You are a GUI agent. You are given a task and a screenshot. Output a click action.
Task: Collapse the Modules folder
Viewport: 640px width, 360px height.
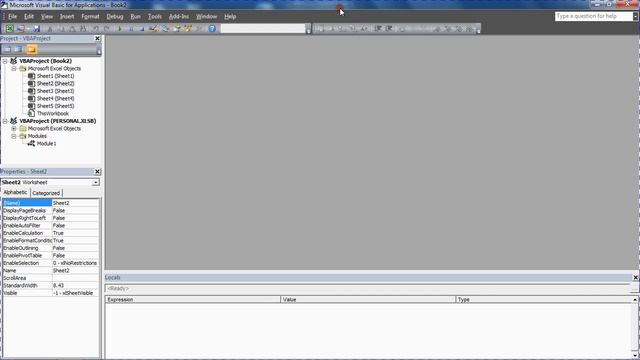pos(13,136)
